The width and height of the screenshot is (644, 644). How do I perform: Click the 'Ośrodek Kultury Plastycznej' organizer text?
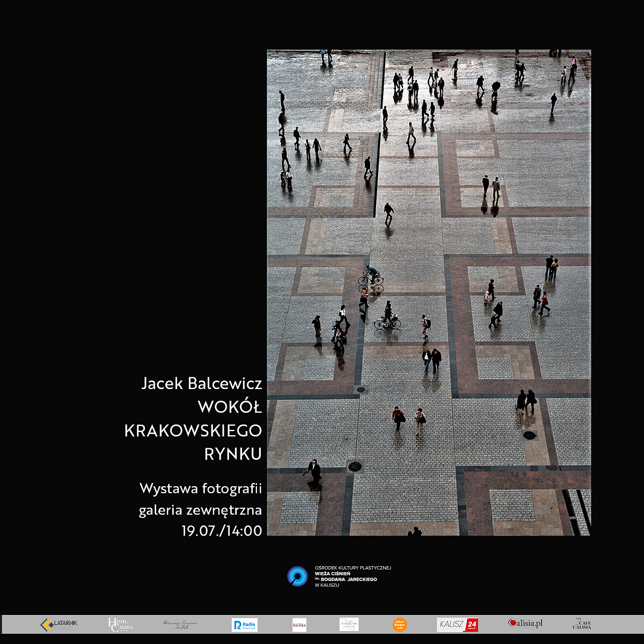point(353,567)
